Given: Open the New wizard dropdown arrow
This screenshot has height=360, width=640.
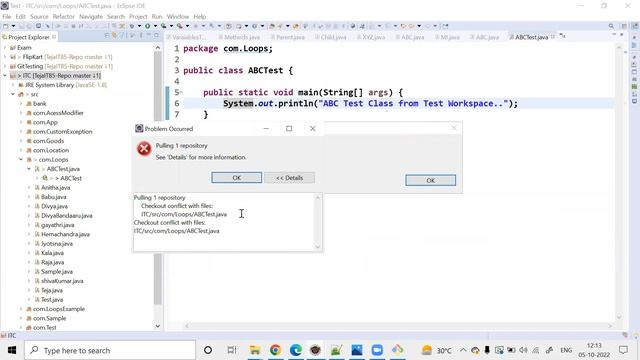Looking at the screenshot, I should 13,26.
